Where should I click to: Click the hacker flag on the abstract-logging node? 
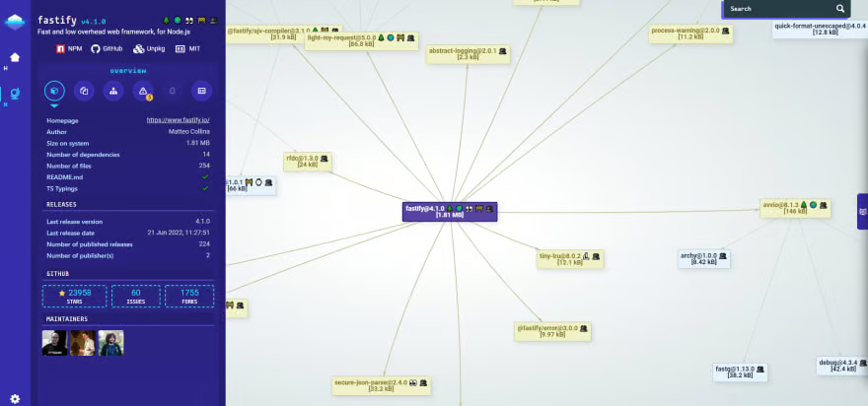pyautogui.click(x=502, y=51)
